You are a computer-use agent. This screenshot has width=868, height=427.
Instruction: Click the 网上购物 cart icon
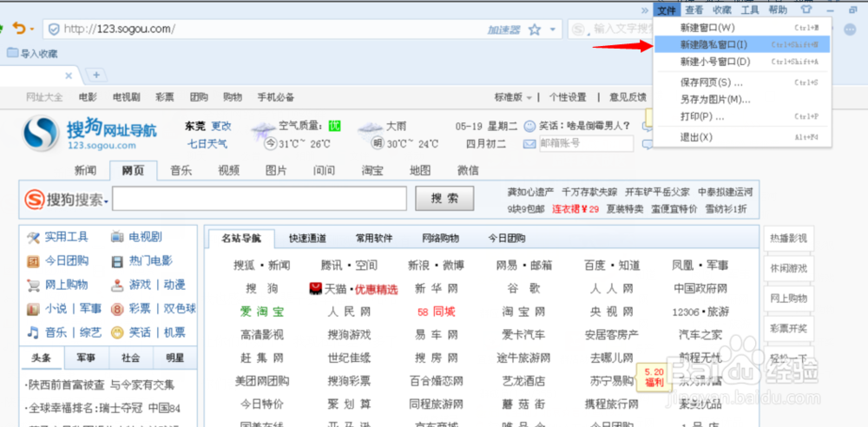pos(33,286)
